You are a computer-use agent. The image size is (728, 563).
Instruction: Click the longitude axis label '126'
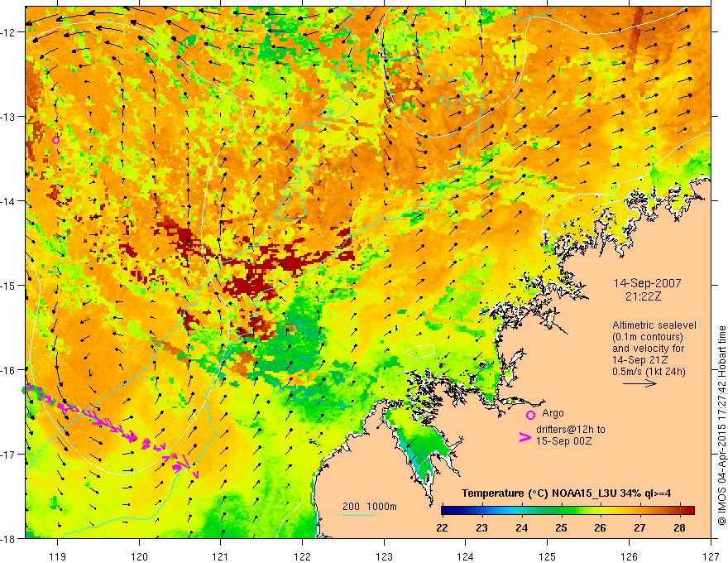click(629, 556)
